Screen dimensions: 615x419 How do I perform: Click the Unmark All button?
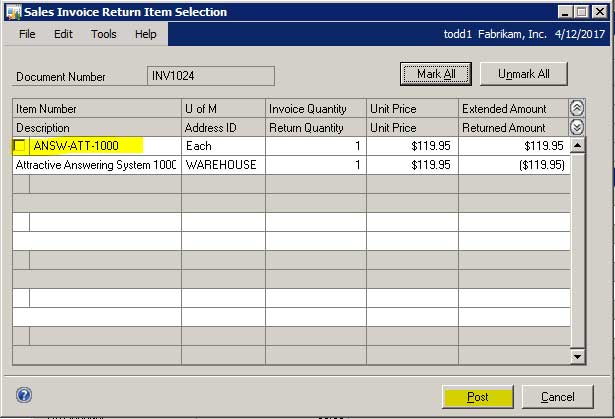524,74
